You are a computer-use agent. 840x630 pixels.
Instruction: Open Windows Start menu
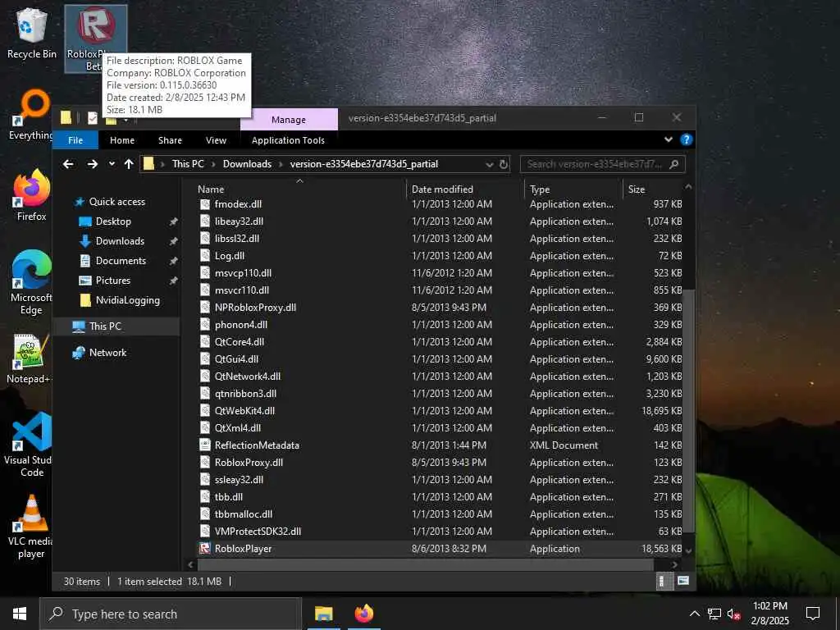pos(20,614)
